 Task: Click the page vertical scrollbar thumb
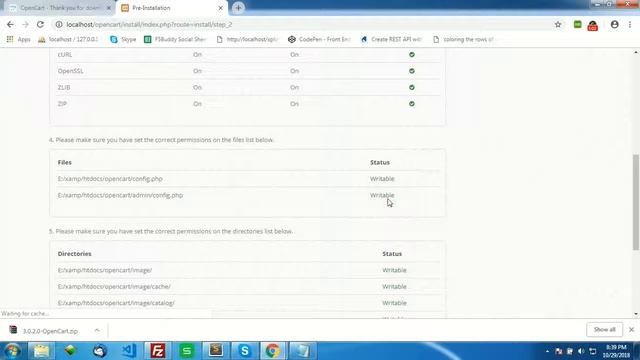tap(636, 202)
